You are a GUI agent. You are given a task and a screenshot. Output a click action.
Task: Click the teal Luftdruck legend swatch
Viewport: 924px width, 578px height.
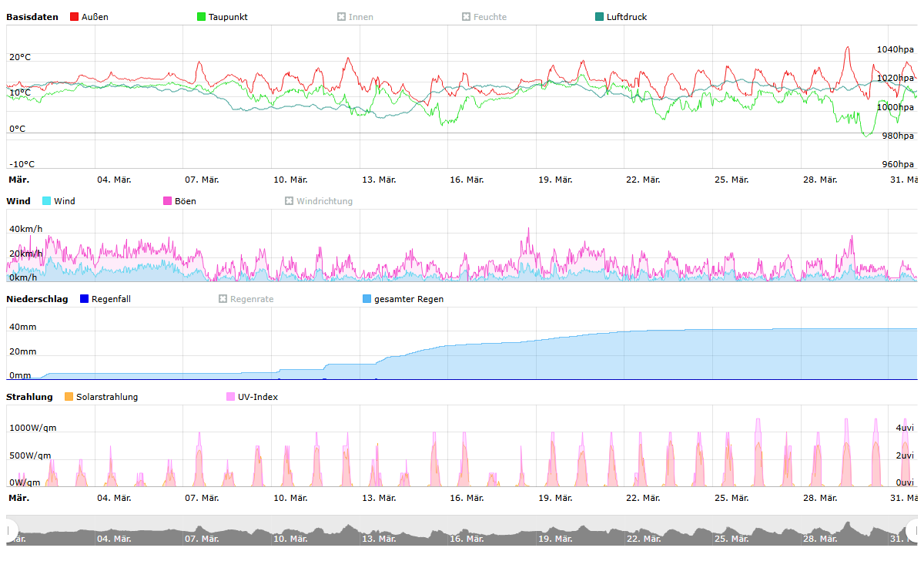click(600, 17)
